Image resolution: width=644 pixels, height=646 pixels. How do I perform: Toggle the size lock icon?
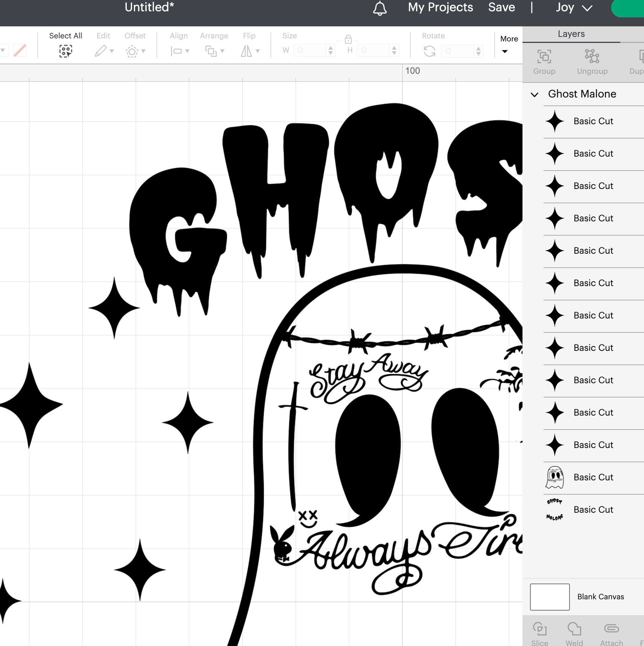[x=348, y=39]
